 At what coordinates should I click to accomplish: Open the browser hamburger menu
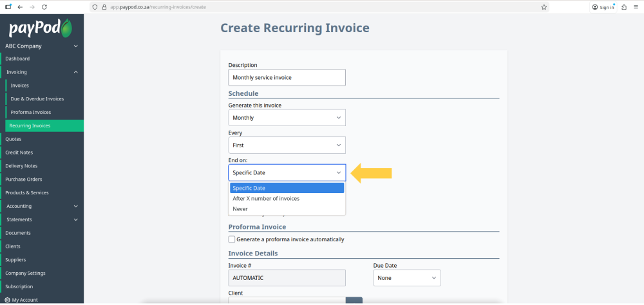(636, 7)
